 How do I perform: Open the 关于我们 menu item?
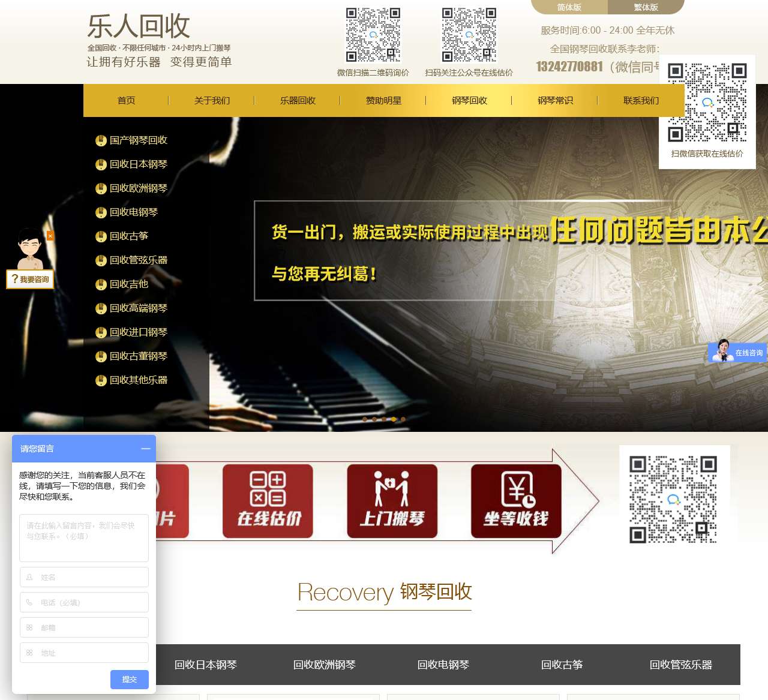[211, 100]
